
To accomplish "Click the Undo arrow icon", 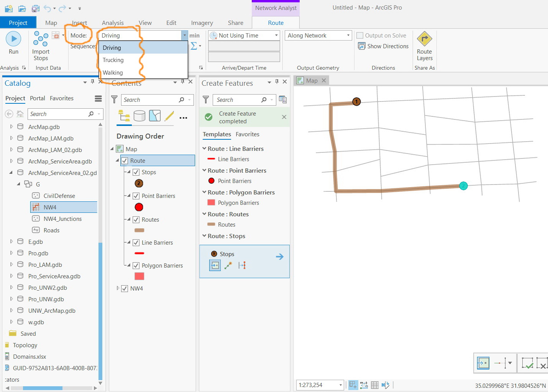I will pos(48,8).
